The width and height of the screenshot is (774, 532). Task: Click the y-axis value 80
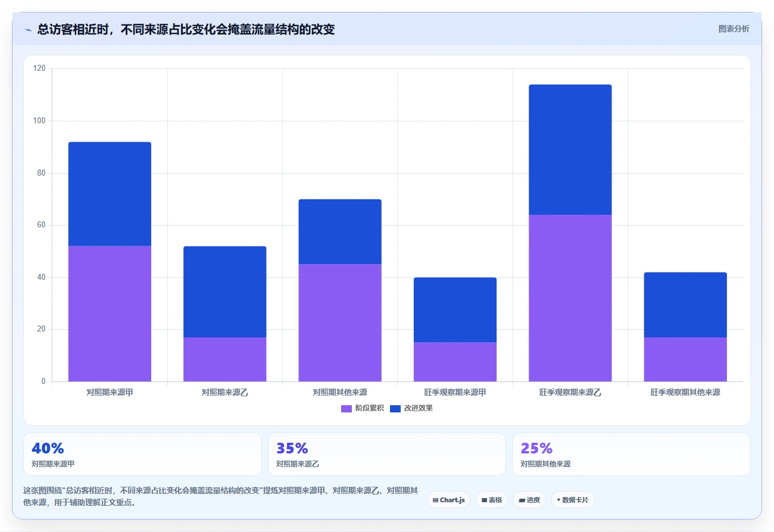(x=41, y=173)
